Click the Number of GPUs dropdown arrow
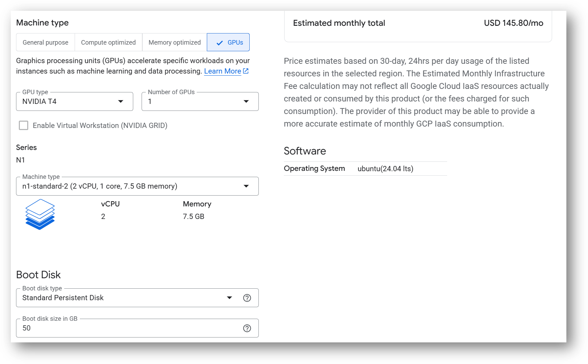 pyautogui.click(x=246, y=101)
